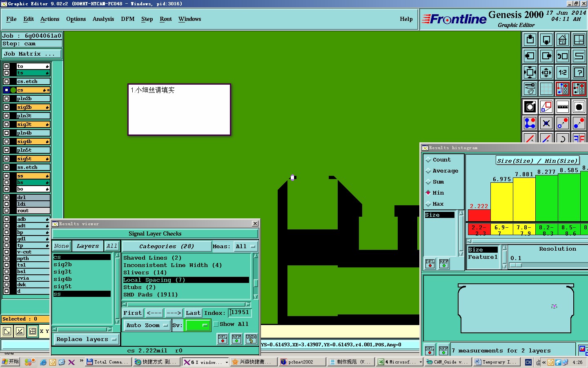The image size is (588, 368).
Task: Open the Replace layers dropdown
Action: (87, 339)
